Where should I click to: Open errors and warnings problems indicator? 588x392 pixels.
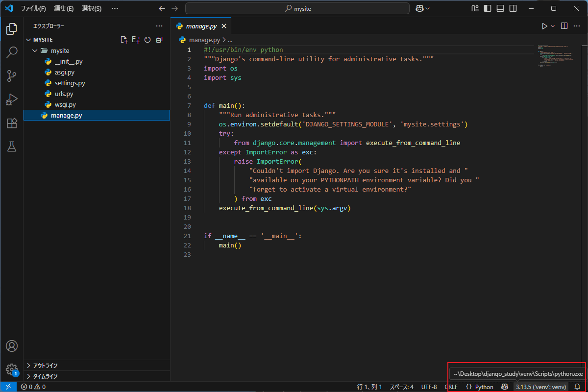33,387
